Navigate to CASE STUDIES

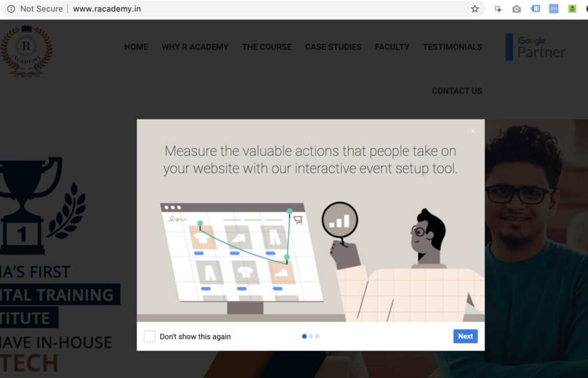coord(333,47)
